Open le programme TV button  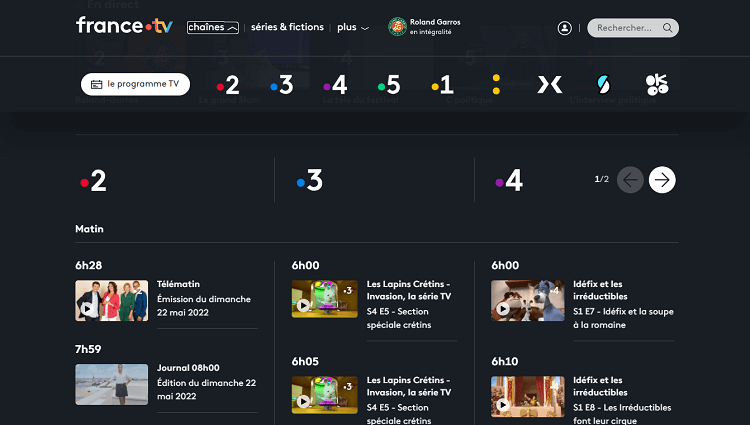pos(135,84)
